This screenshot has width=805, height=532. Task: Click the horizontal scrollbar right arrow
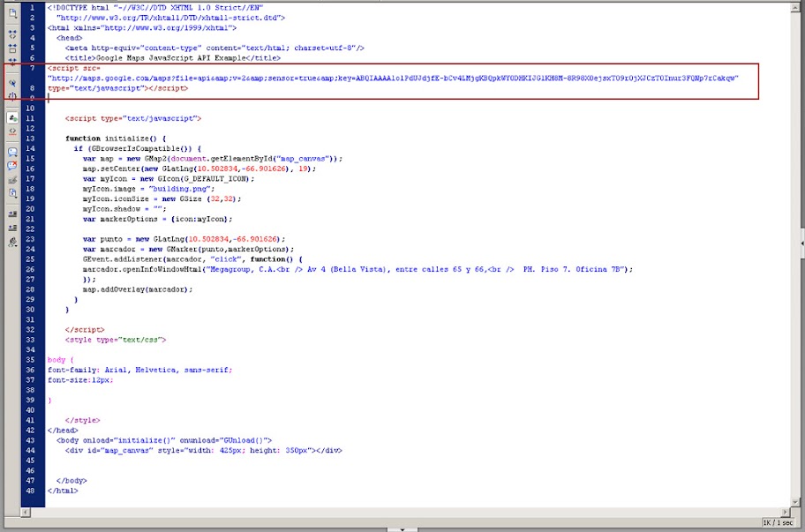(785, 512)
